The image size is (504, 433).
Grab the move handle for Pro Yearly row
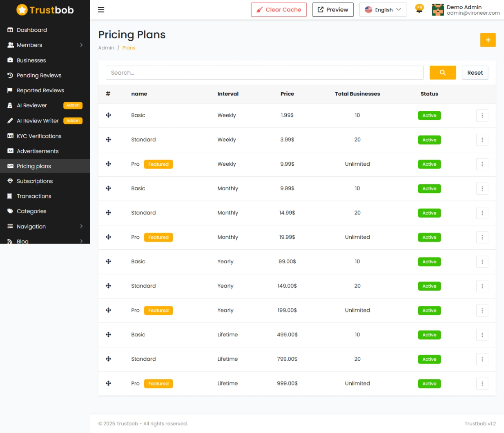(108, 310)
